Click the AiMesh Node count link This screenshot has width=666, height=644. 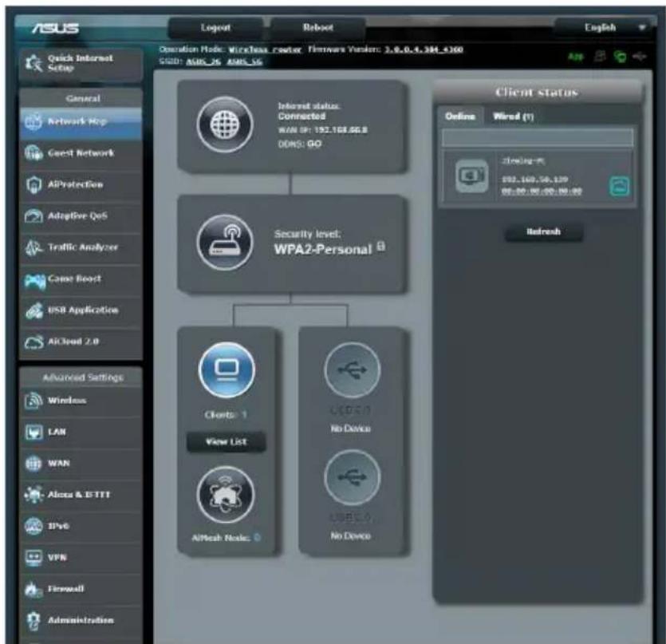257,538
